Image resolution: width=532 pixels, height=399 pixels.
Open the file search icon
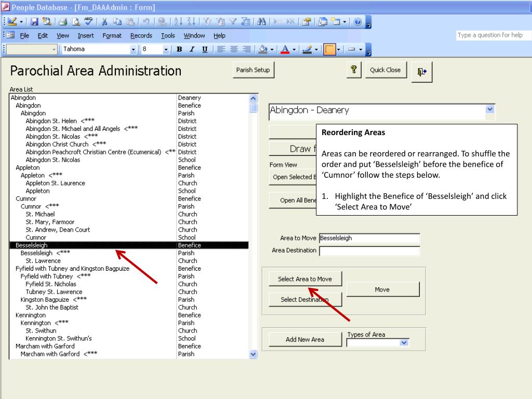click(x=47, y=22)
